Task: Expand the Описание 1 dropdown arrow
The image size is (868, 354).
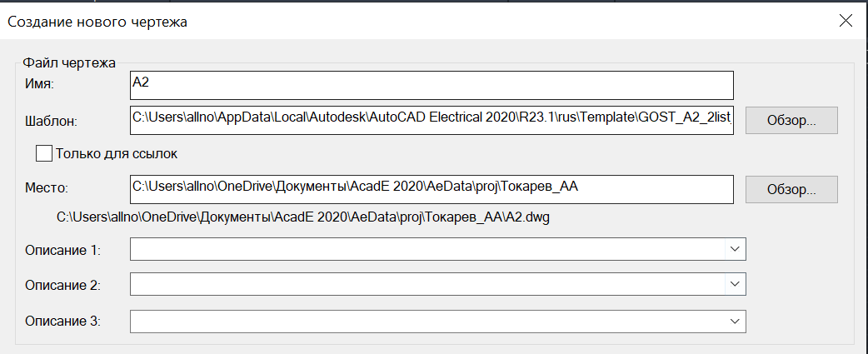Action: click(735, 249)
